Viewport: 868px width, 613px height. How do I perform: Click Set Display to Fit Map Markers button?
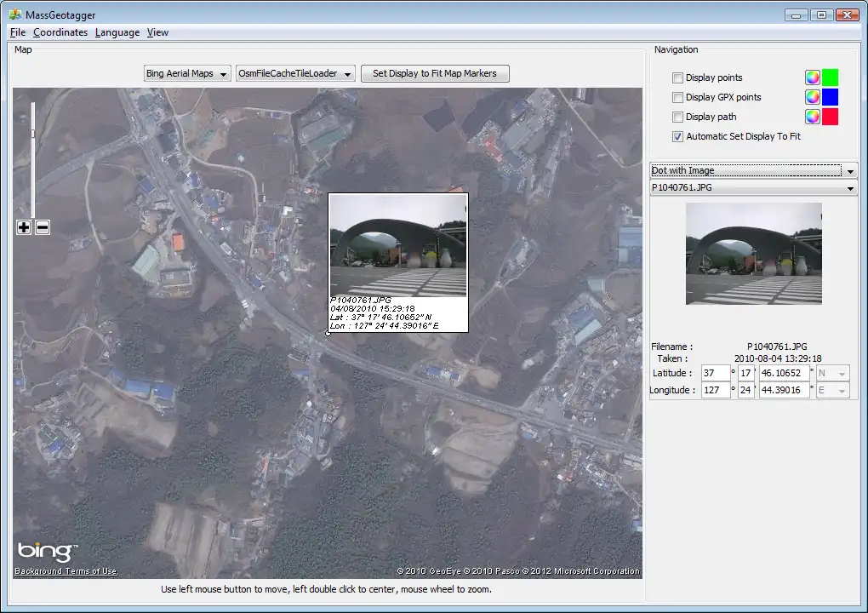pyautogui.click(x=435, y=73)
